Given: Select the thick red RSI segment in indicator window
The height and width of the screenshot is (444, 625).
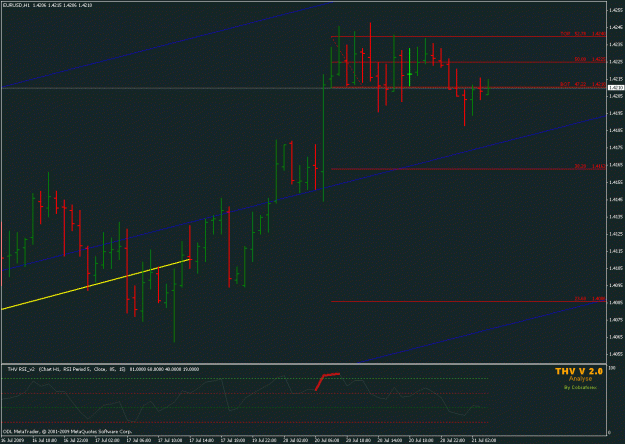Looking at the screenshot, I should point(327,381).
